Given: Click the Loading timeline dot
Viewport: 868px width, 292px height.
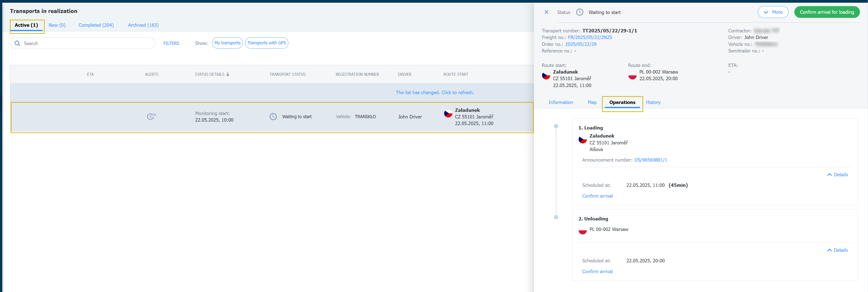Looking at the screenshot, I should 556,126.
